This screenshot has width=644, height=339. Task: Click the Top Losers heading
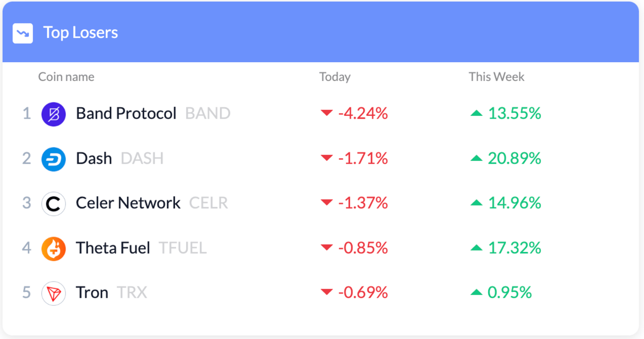pyautogui.click(x=80, y=33)
